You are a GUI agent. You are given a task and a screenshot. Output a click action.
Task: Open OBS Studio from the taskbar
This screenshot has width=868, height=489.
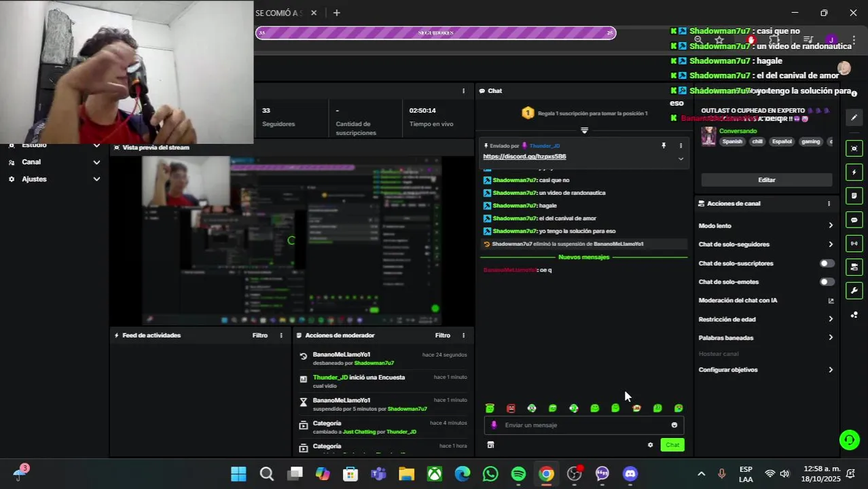[x=575, y=474]
